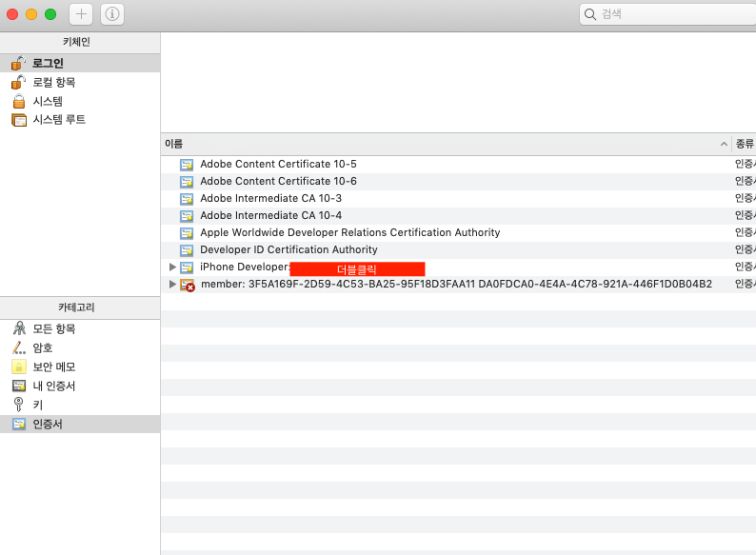Screen dimensions: 756x555
Task: Select Adobe Content Certificate 10-5 row
Action: 458,165
